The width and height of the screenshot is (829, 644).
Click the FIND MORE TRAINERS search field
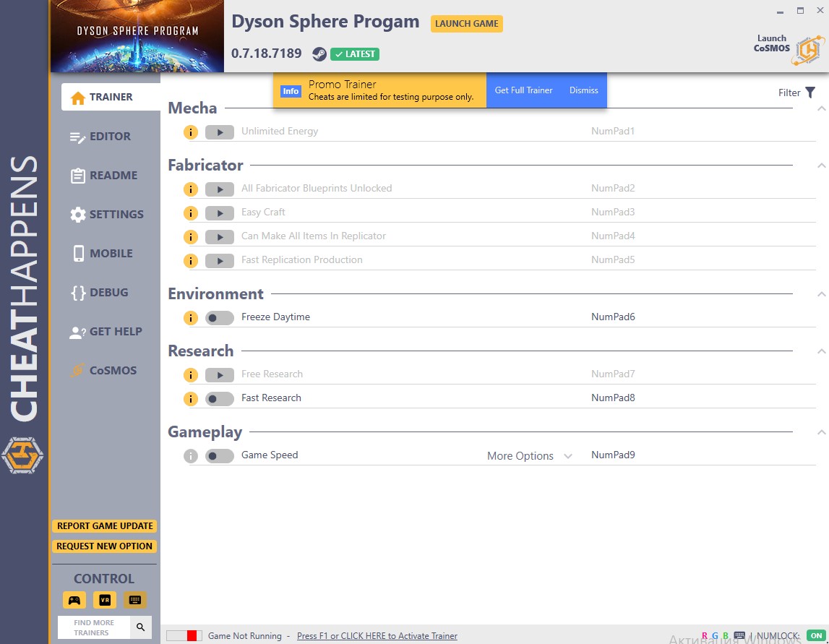click(94, 627)
